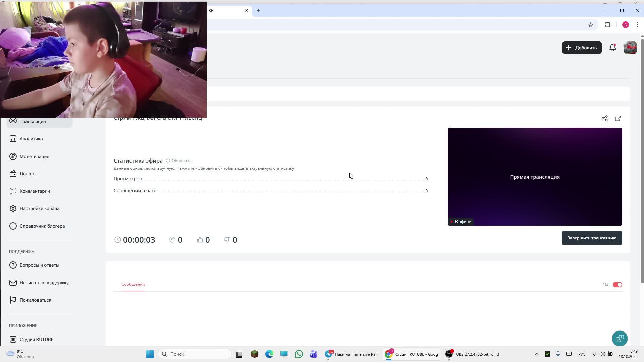
Task: Open the Chrome three-dot menu
Action: click(x=638, y=25)
